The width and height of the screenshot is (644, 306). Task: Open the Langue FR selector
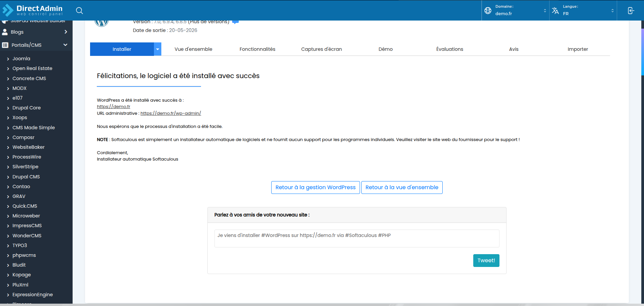coord(583,10)
